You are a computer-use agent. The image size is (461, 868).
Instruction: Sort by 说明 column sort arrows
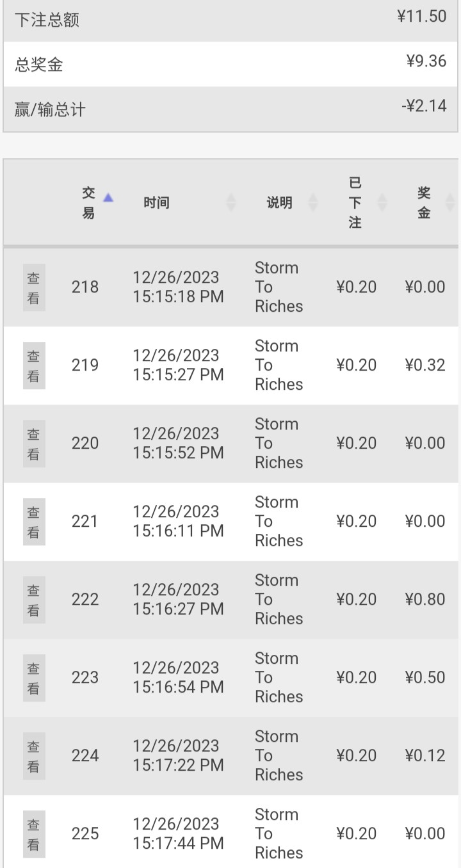[313, 203]
